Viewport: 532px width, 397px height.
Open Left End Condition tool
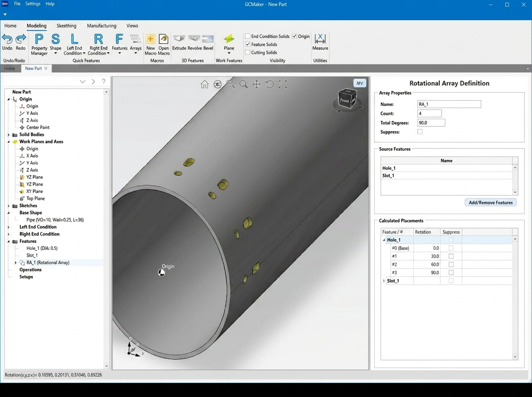point(74,44)
